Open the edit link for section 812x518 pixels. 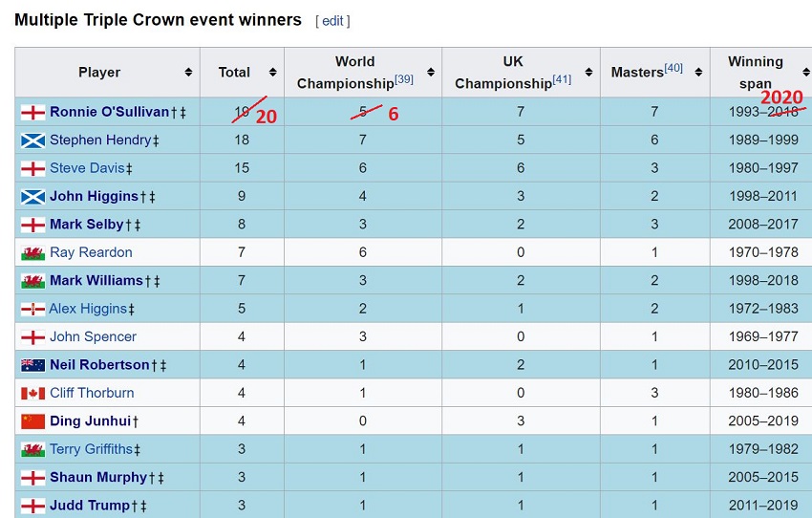coord(332,21)
